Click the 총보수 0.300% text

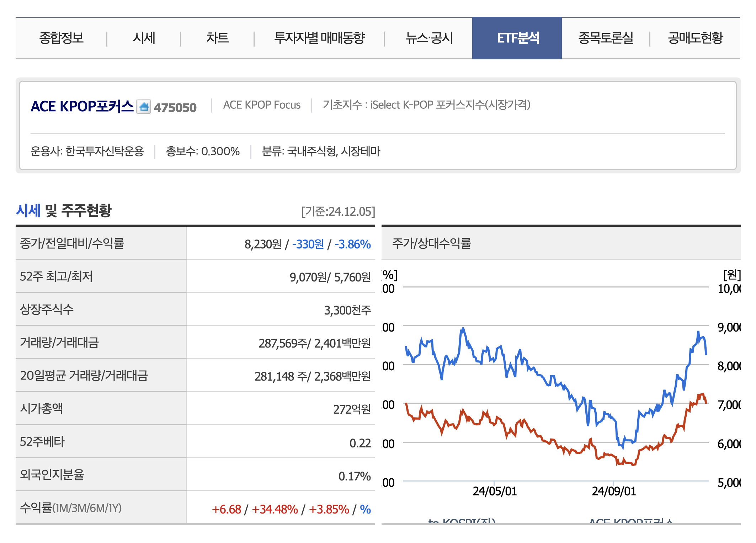pos(203,151)
